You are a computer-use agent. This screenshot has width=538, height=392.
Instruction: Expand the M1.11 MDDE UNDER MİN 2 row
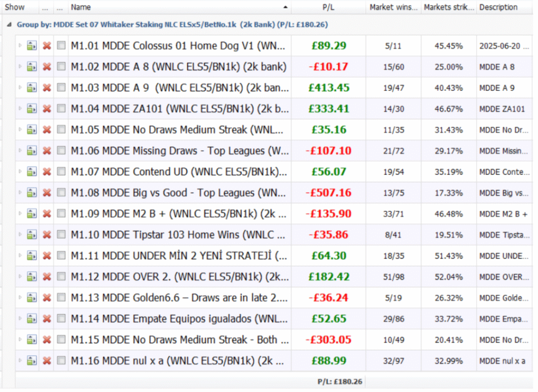20,256
